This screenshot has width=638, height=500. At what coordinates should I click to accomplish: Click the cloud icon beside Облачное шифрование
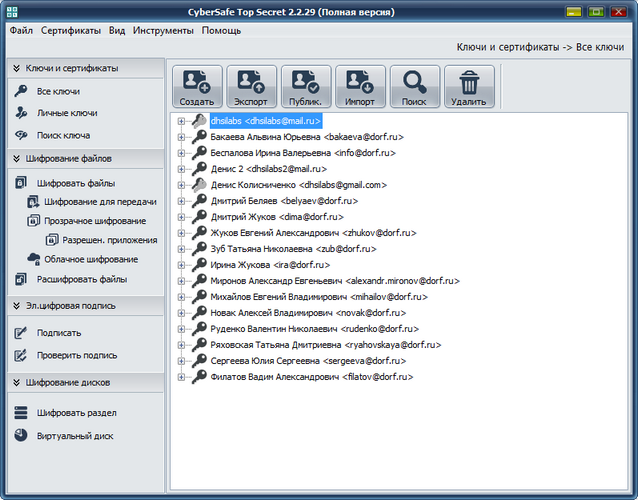coord(33,259)
